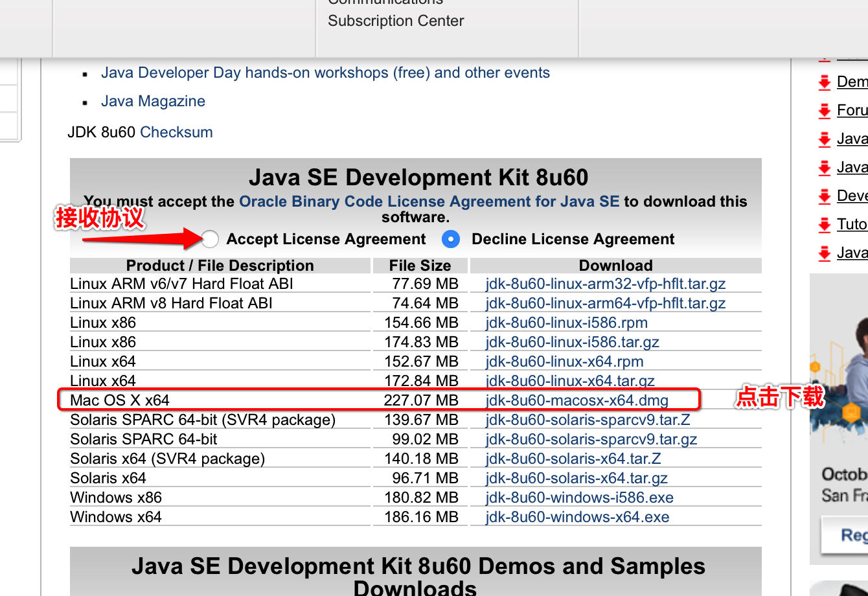Click the promotional banner image on right

pos(839,419)
